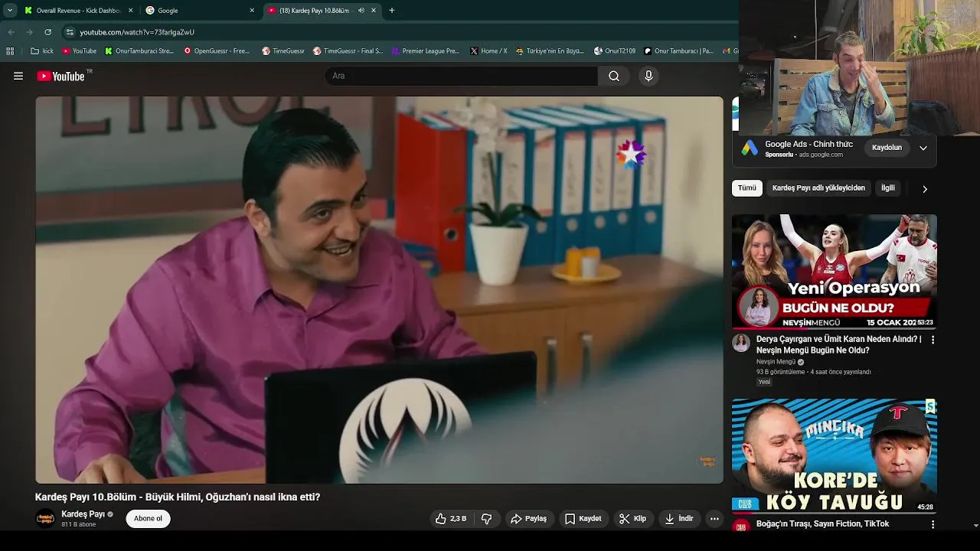Click the page scrollbar down arrow
This screenshot has width=980, height=551.
[x=975, y=526]
